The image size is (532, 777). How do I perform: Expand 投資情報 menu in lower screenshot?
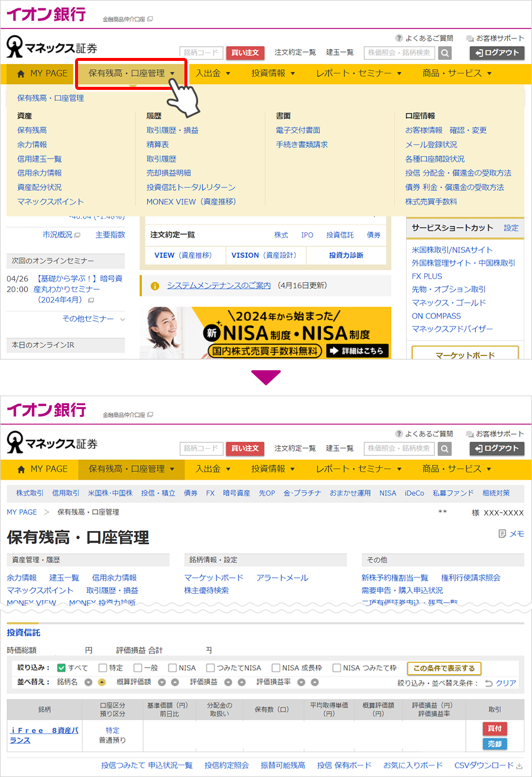point(273,469)
